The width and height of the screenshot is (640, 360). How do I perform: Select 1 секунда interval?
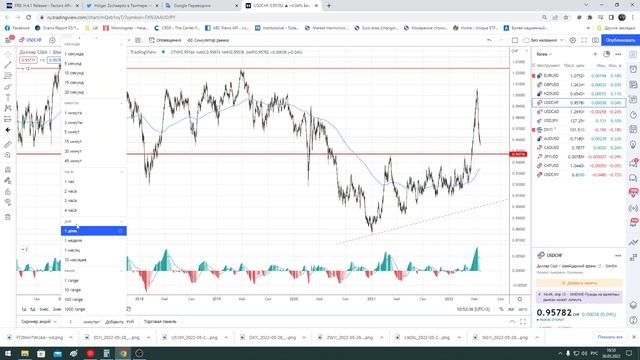93,54
